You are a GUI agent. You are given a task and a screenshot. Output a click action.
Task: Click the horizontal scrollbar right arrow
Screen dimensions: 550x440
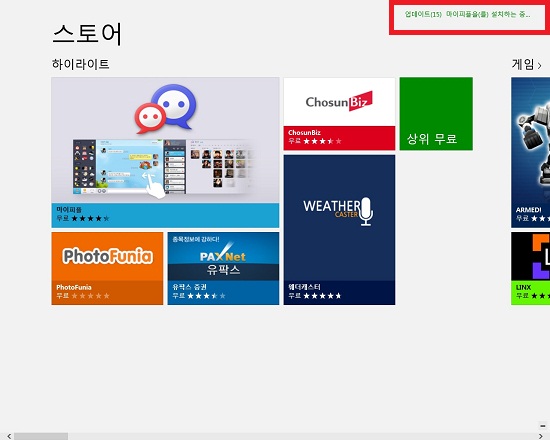coord(541,436)
